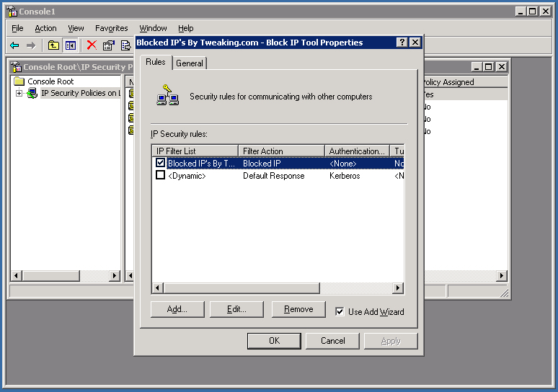Expand the IP Security Policies tree node
The width and height of the screenshot is (558, 392).
coord(19,93)
